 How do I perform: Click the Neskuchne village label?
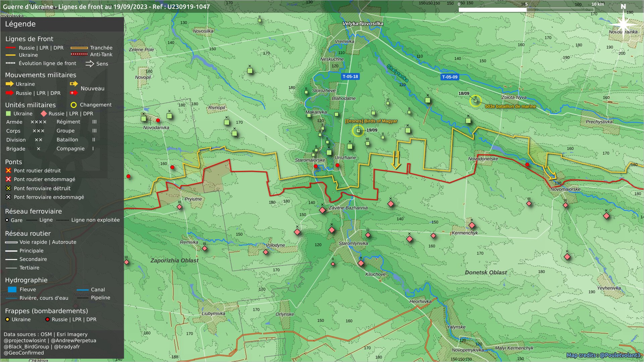click(x=332, y=59)
